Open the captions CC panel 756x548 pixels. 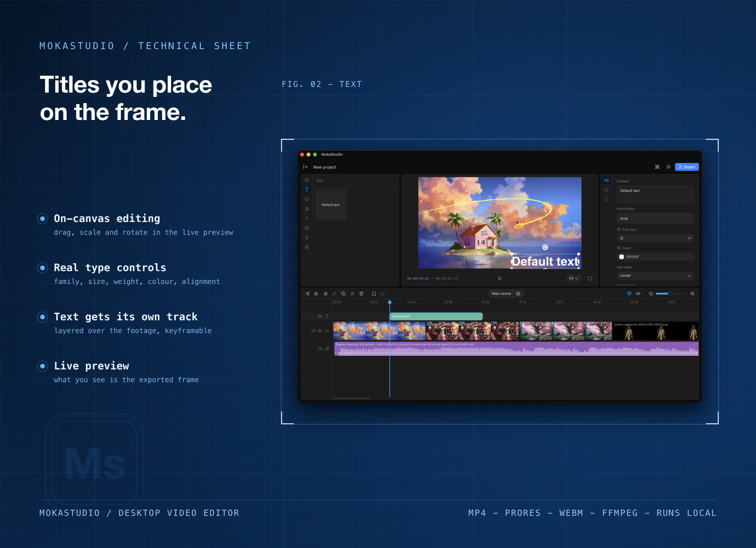click(x=307, y=228)
